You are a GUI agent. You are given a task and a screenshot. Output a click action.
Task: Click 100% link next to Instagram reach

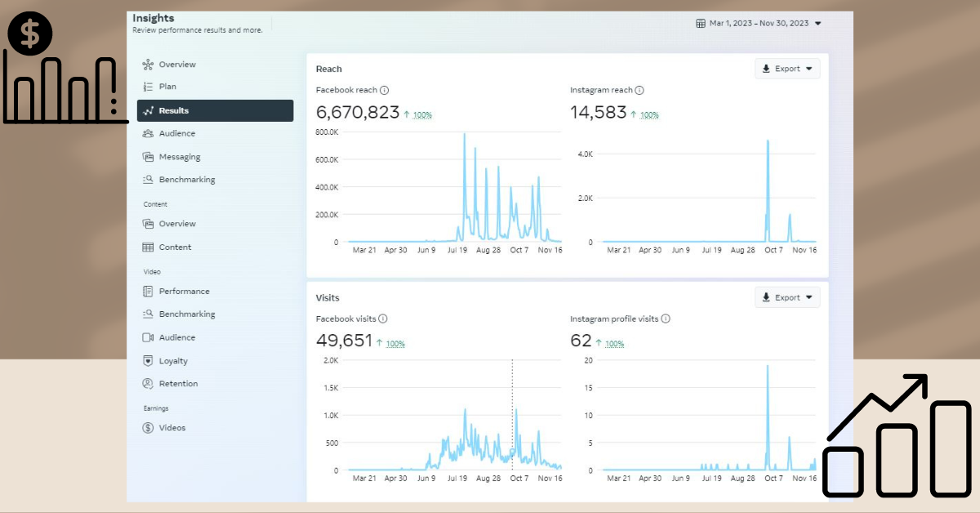pyautogui.click(x=649, y=115)
